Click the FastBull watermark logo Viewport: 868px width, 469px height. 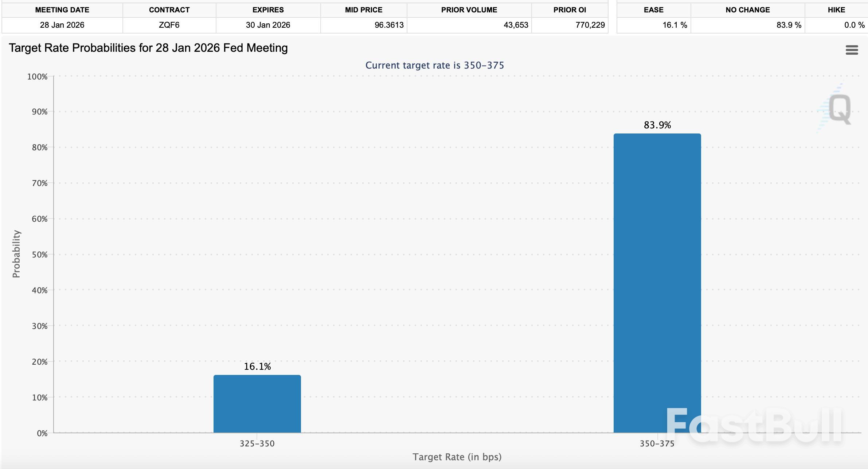(x=754, y=425)
